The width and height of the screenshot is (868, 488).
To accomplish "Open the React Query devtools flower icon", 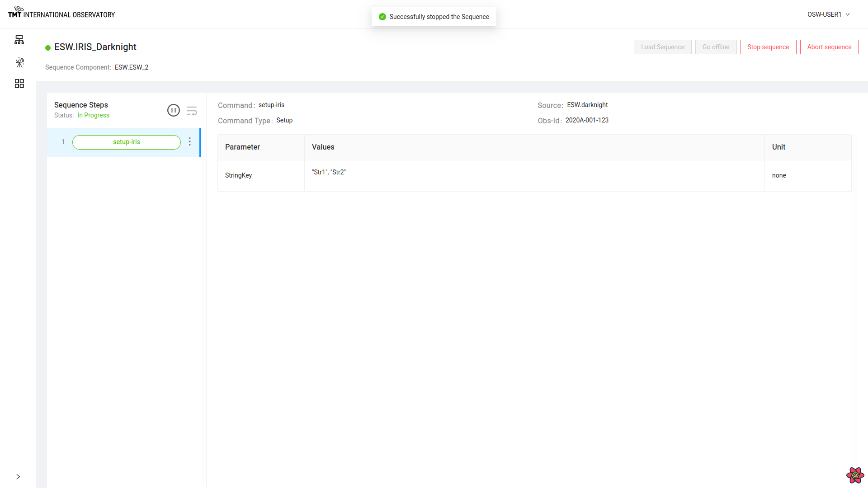I will click(x=855, y=475).
